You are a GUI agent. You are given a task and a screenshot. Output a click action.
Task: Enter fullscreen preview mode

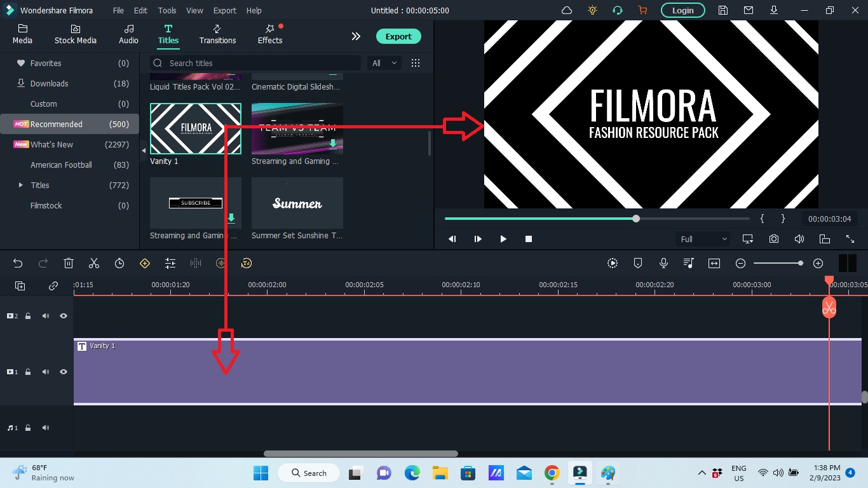[850, 239]
